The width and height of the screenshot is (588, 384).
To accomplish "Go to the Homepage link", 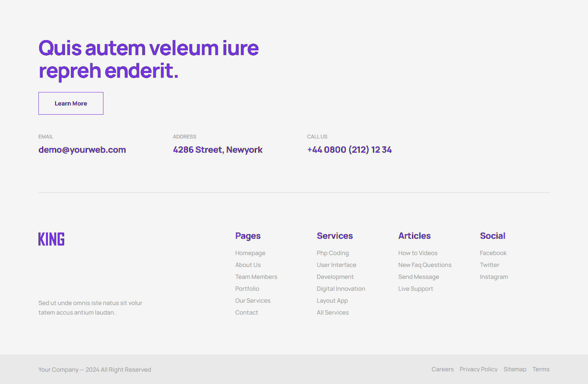I will [250, 253].
